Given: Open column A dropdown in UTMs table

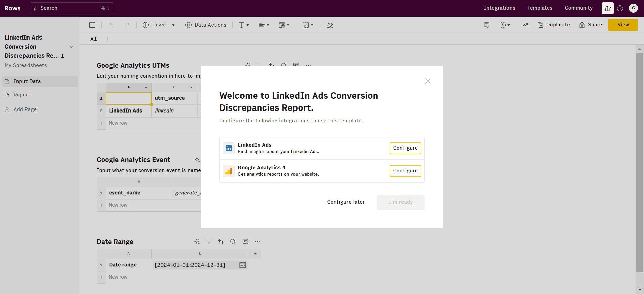Looking at the screenshot, I should click(x=146, y=87).
